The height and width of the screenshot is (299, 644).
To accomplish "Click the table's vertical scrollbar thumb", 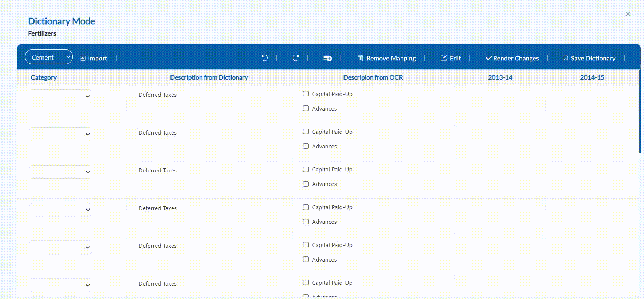I will coord(640,111).
